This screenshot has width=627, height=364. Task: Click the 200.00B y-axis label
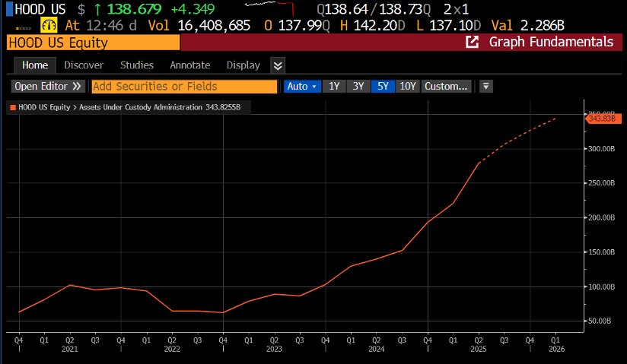(601, 218)
